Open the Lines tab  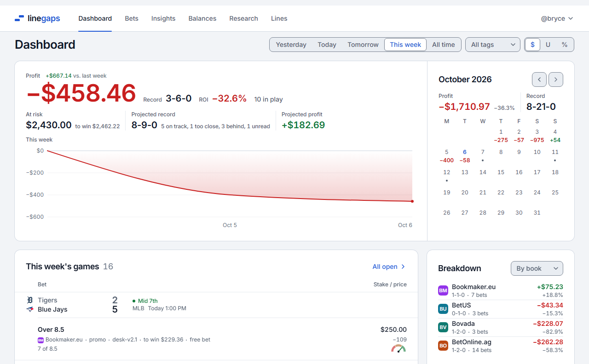(279, 18)
